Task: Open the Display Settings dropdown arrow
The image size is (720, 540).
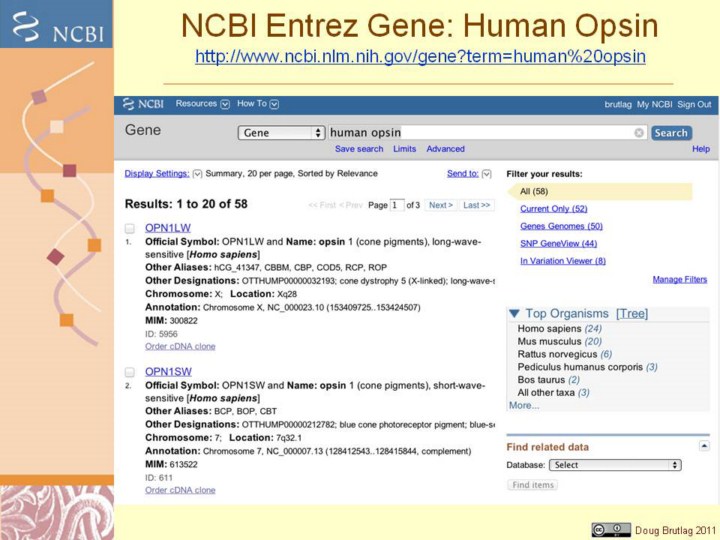Action: pos(197,174)
